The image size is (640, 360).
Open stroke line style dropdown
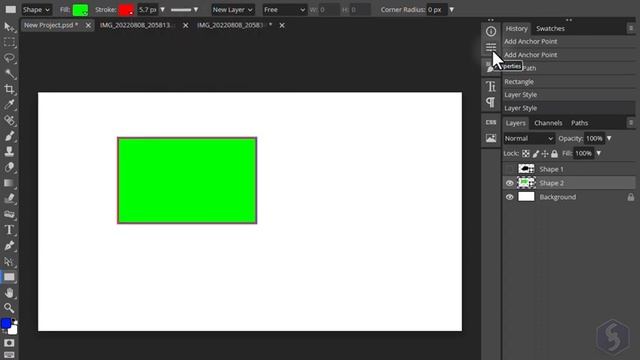point(184,9)
